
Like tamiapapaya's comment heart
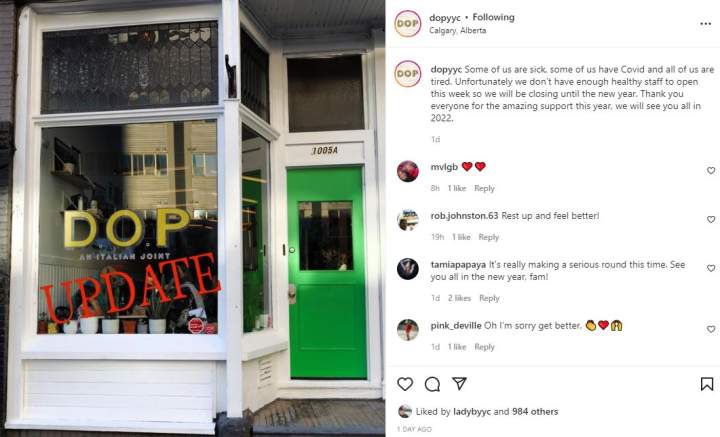coord(711,268)
